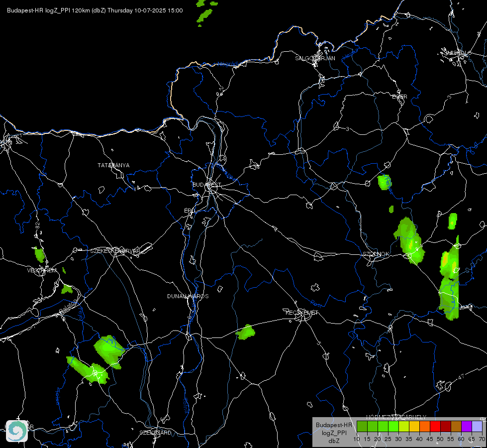Click the ERD town label
This screenshot has height=448, width=487.
pyautogui.click(x=190, y=211)
